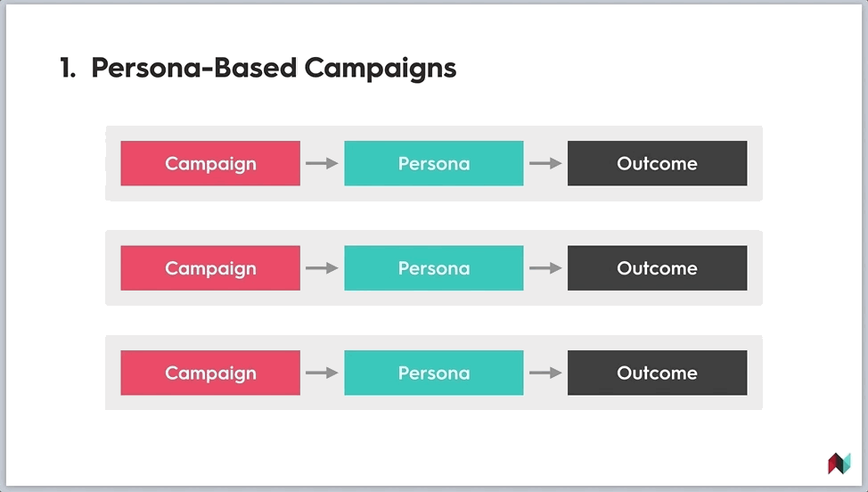The width and height of the screenshot is (868, 492).
Task: Click the arrow between top Persona and Outcome
Action: 545,163
